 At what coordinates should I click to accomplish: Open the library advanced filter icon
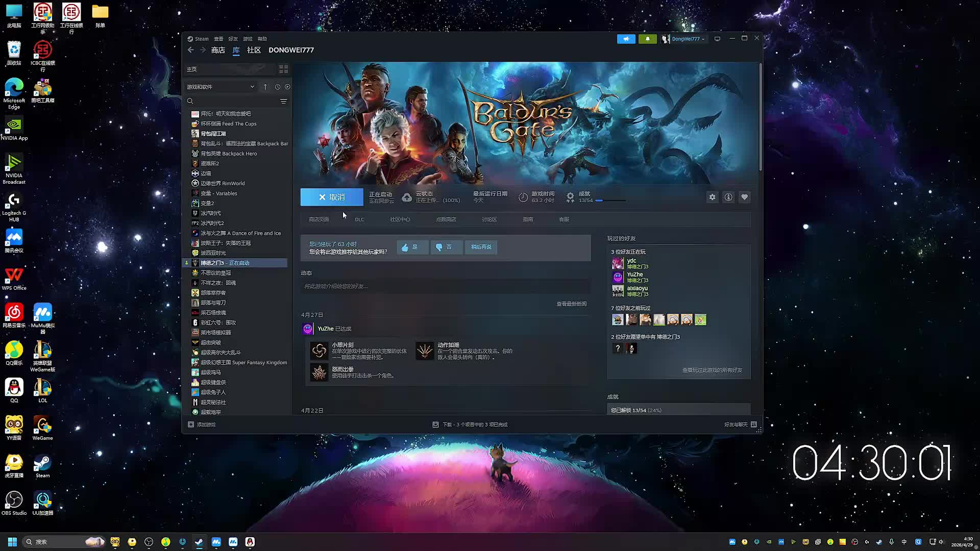point(283,101)
